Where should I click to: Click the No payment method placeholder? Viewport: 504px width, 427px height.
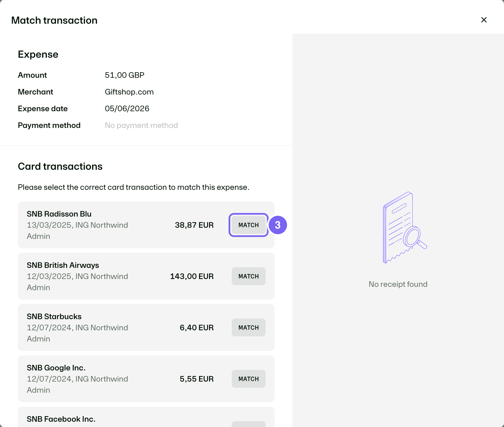coord(141,125)
